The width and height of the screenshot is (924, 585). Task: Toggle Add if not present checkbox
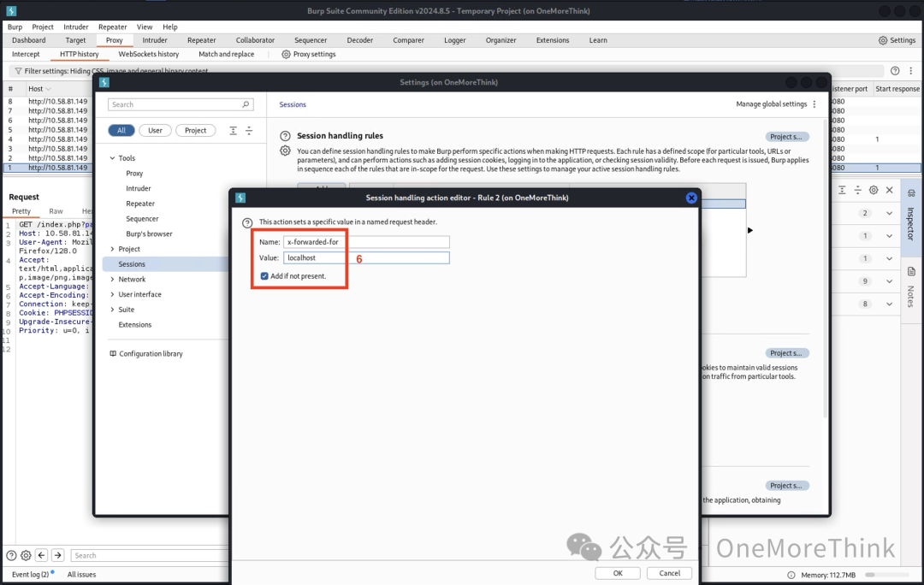[x=264, y=275]
